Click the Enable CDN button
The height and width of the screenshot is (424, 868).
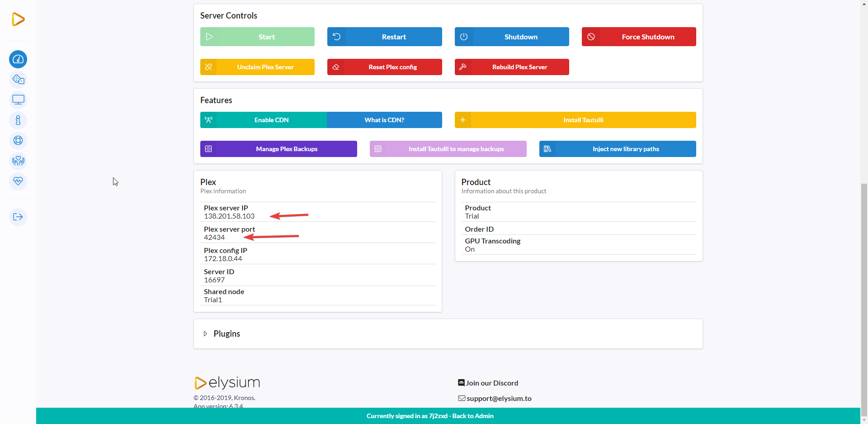[x=264, y=120]
